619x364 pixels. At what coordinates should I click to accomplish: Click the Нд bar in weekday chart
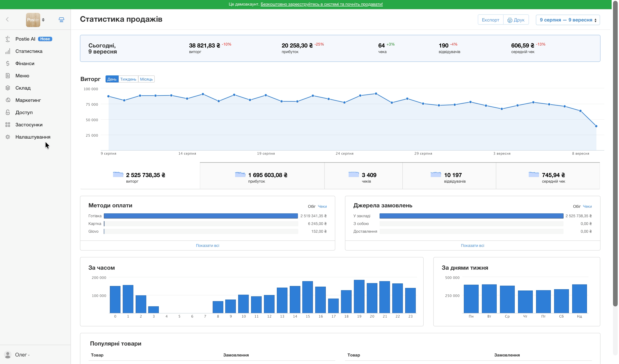(x=579, y=299)
